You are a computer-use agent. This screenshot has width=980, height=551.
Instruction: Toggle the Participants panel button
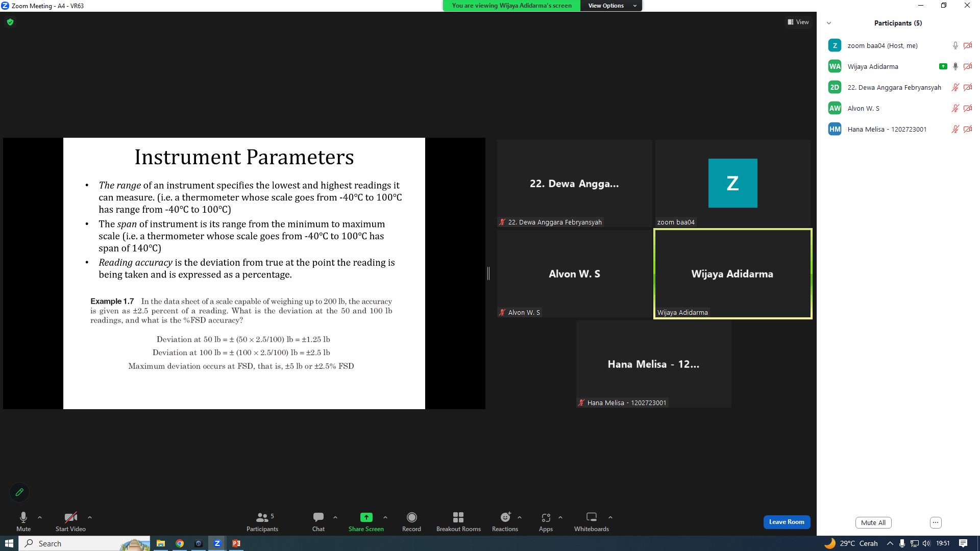pos(262,521)
